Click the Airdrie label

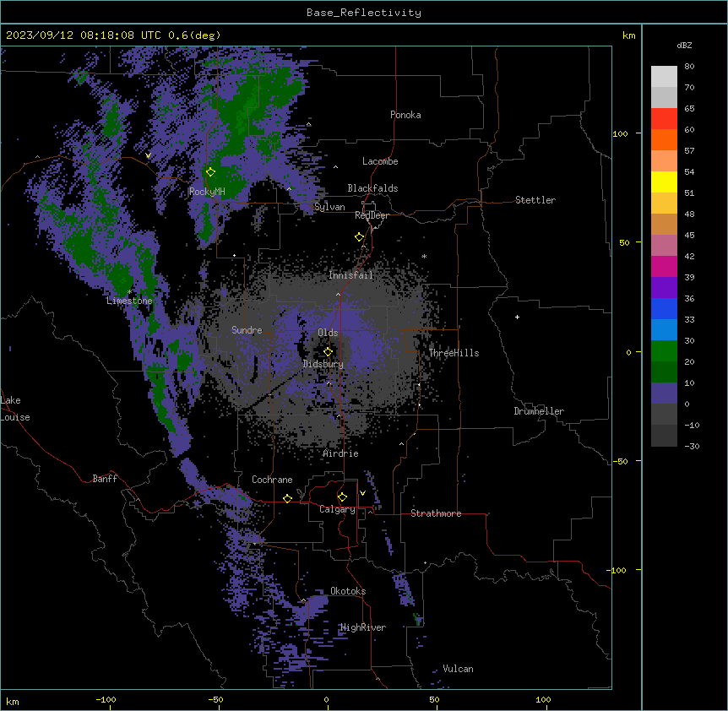tap(341, 453)
